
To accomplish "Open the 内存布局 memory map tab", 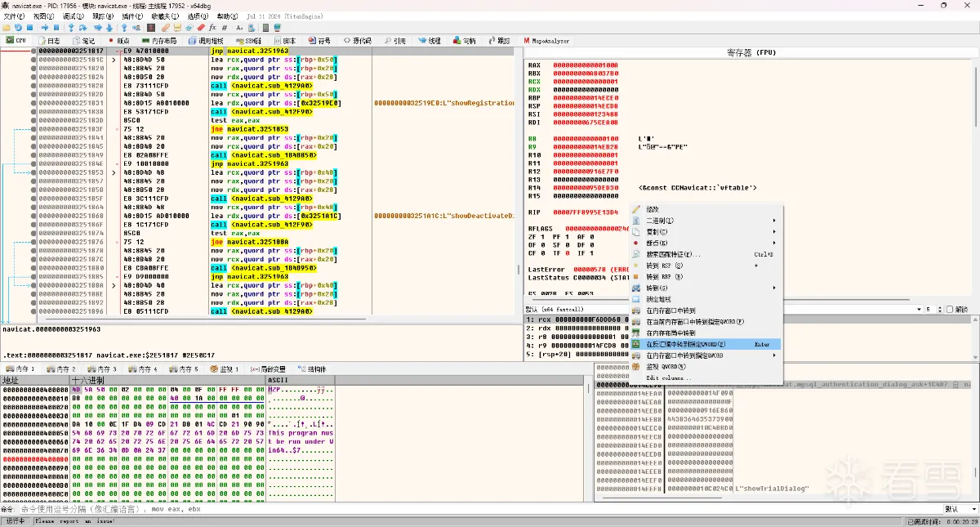I will (x=158, y=41).
